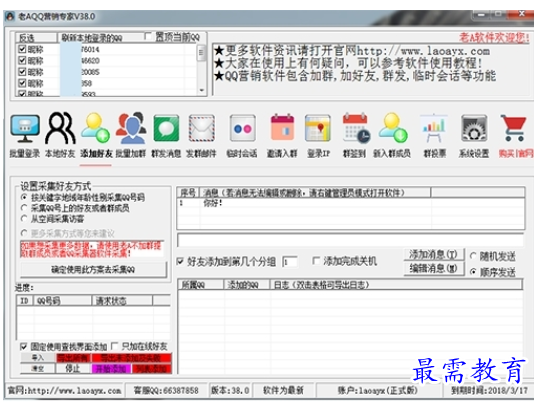The image size is (534, 402).
Task: Click the message text input field
Action: (350, 241)
